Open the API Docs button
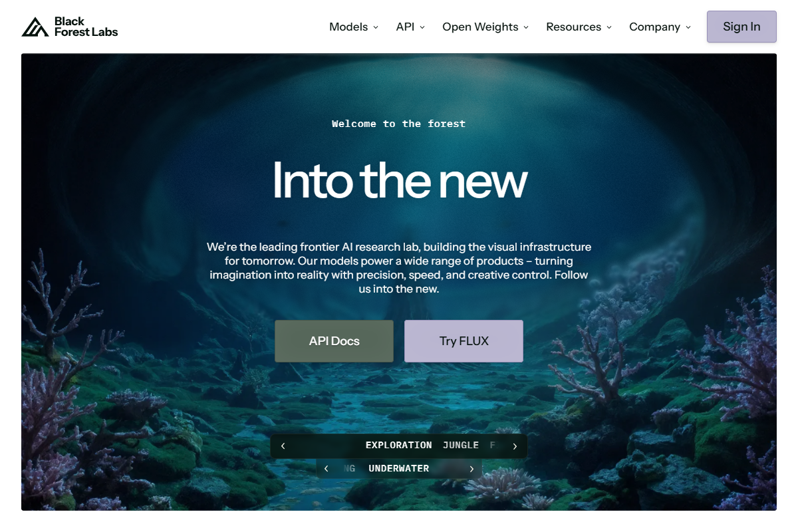 point(334,341)
